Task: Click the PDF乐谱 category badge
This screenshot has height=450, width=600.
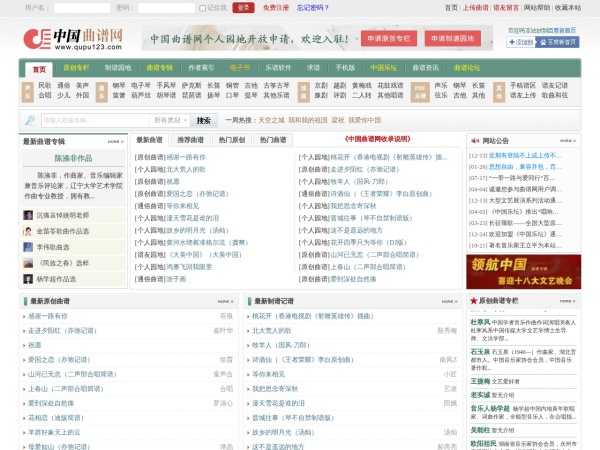Action: click(420, 92)
